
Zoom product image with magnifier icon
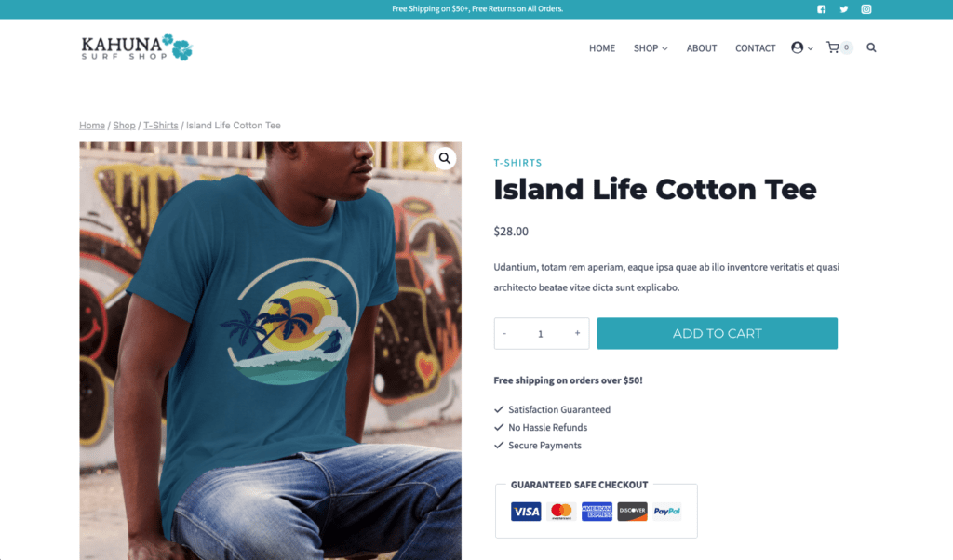coord(445,158)
